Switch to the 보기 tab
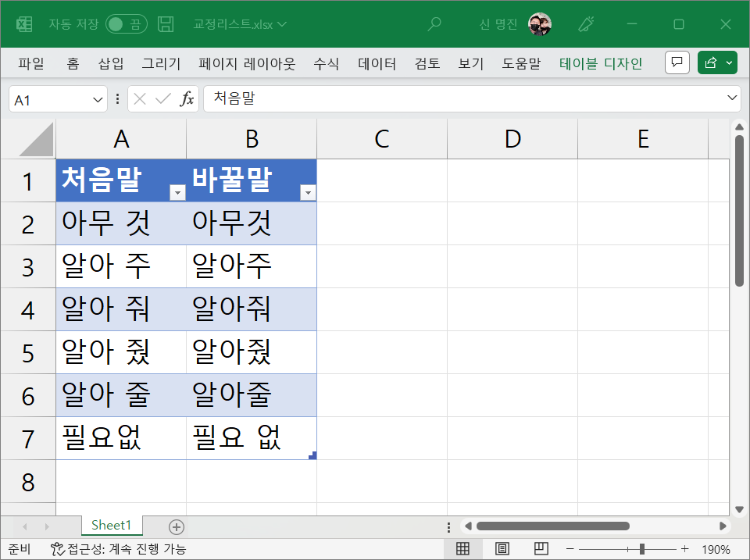Screen dimensions: 750x560 (x=470, y=63)
